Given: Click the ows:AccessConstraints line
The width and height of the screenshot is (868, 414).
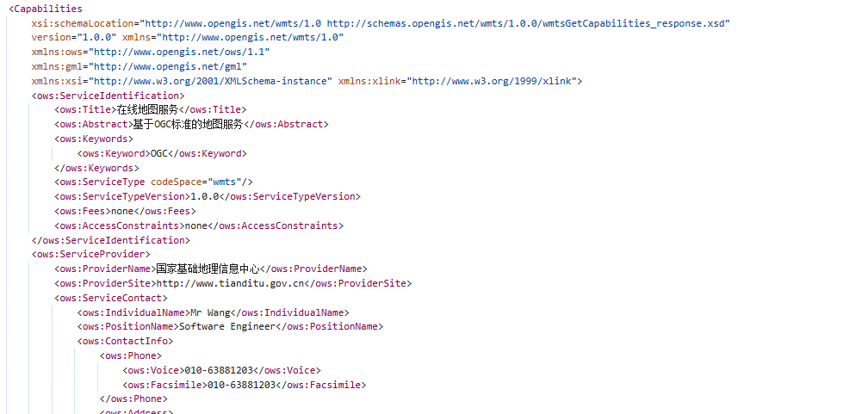Looking at the screenshot, I should point(199,226).
